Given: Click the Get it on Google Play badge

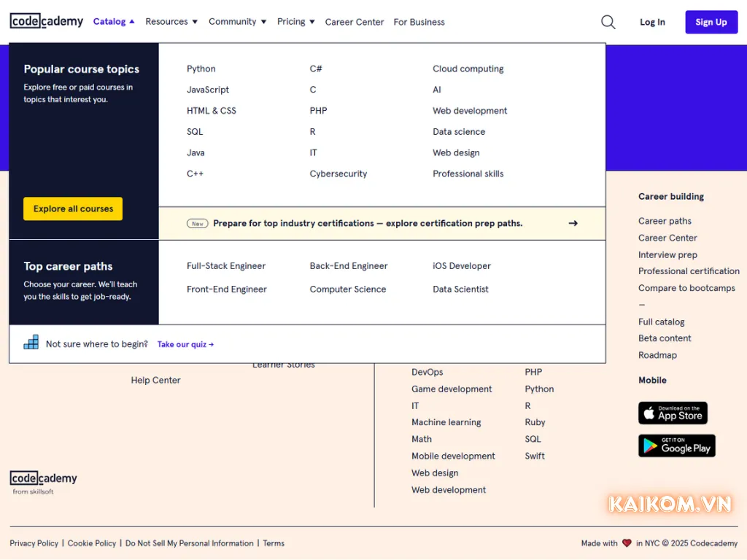Looking at the screenshot, I should 676,446.
